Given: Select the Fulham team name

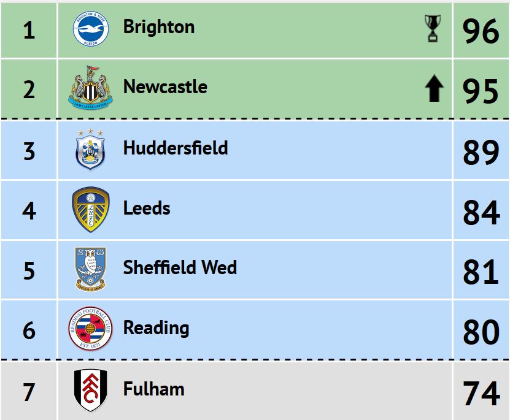Looking at the screenshot, I should (x=153, y=389).
